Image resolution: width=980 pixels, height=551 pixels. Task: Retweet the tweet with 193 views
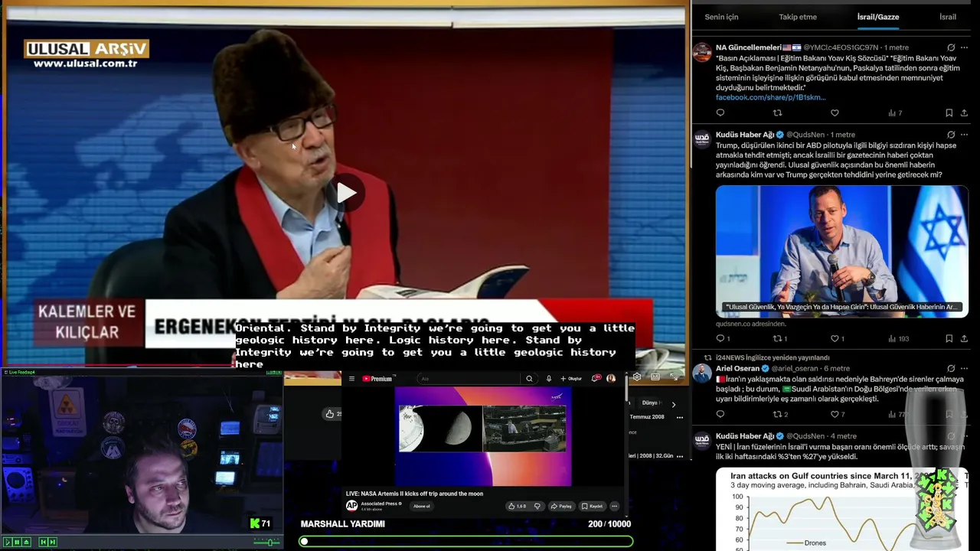(x=780, y=338)
